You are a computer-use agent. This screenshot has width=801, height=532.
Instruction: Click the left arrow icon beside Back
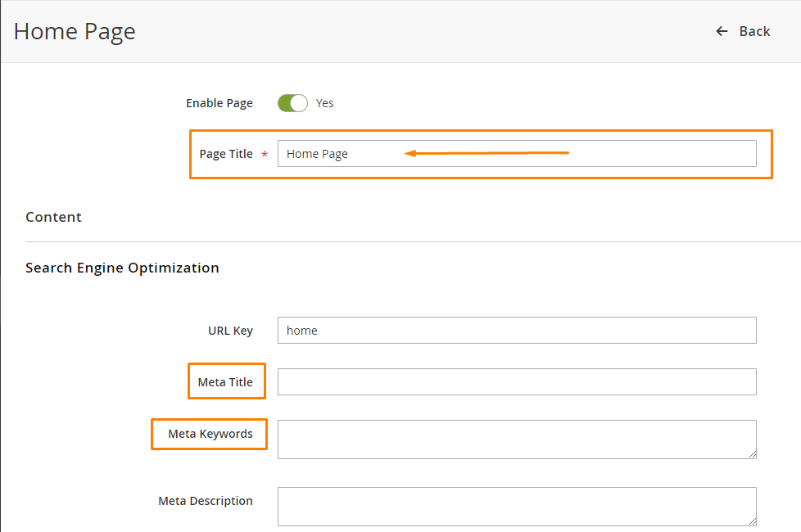722,32
